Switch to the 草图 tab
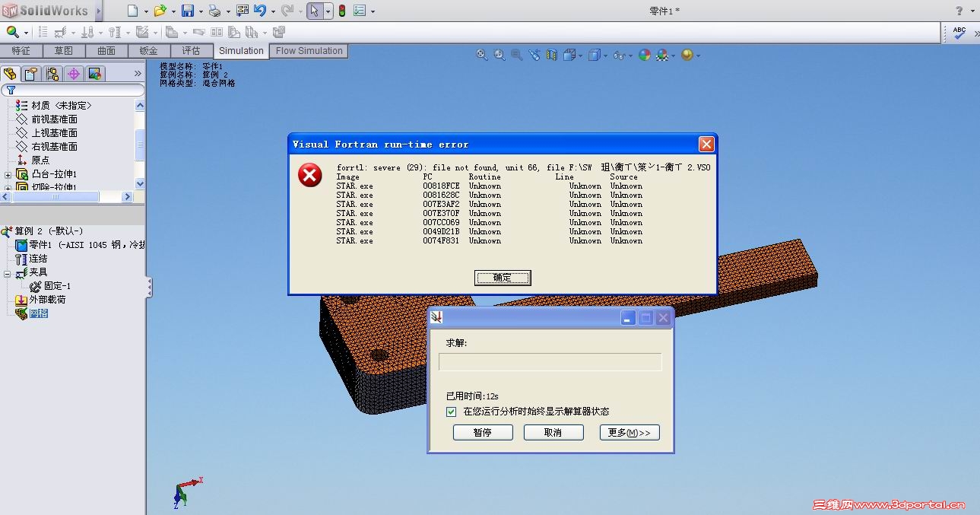Screen dimensions: 980x515 [x=64, y=51]
